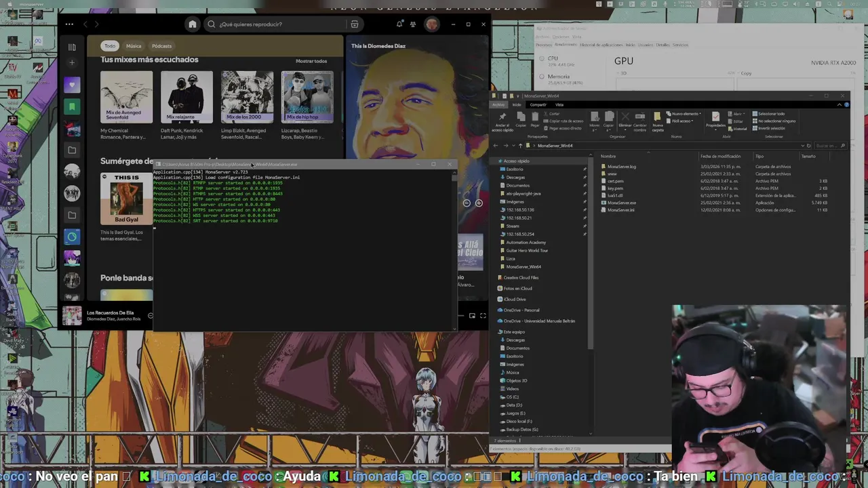Open Descargas under Acceso rápido
Image resolution: width=868 pixels, height=488 pixels.
pyautogui.click(x=515, y=178)
